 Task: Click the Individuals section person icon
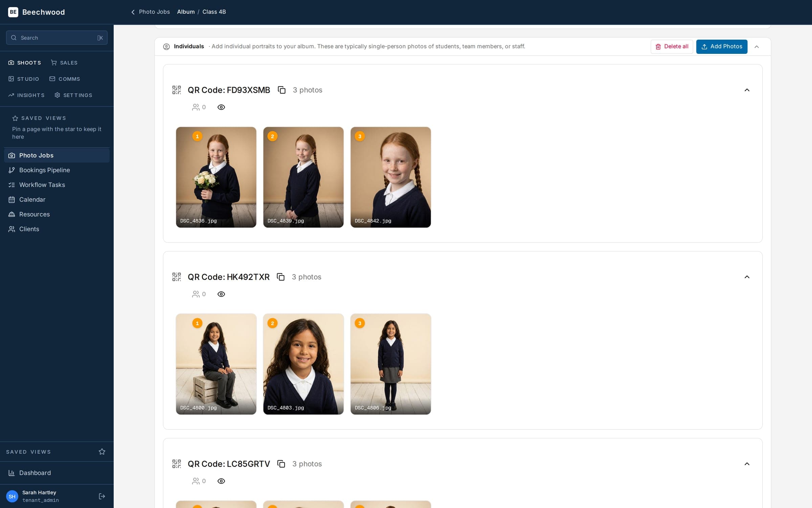pyautogui.click(x=166, y=47)
